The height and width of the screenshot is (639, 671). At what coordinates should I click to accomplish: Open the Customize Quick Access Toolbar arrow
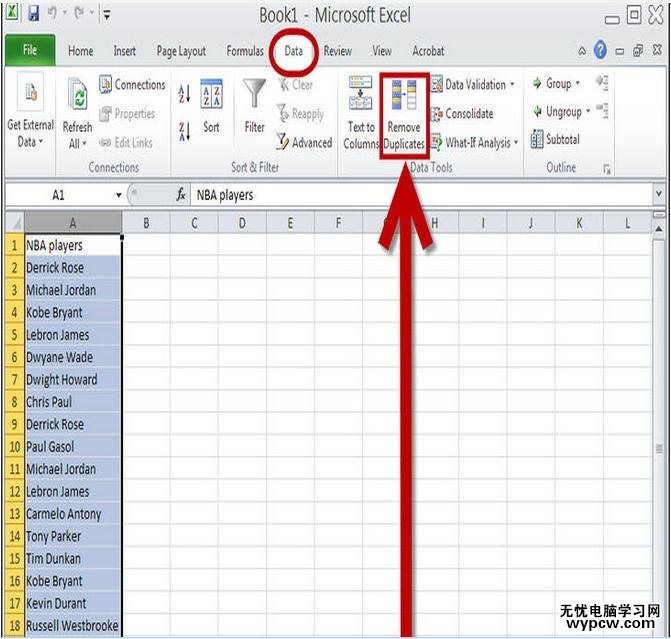107,15
